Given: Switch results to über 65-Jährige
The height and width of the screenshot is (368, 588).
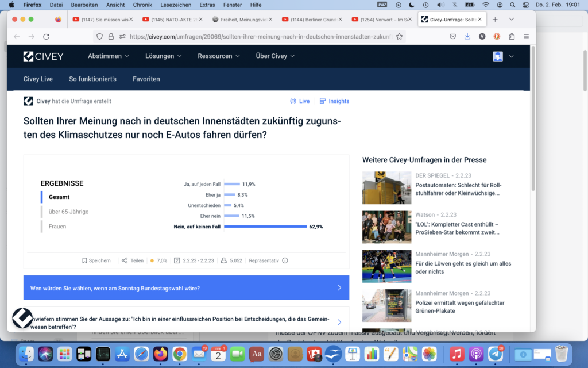Looking at the screenshot, I should [68, 212].
